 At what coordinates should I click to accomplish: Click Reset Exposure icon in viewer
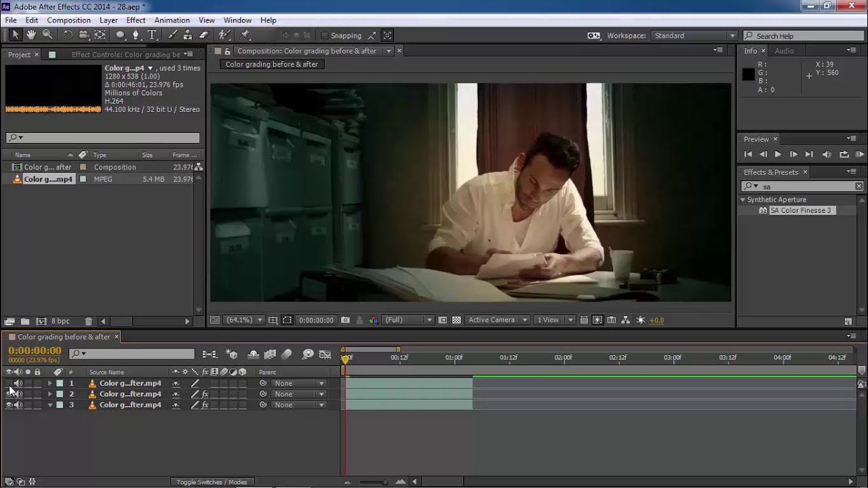(641, 320)
